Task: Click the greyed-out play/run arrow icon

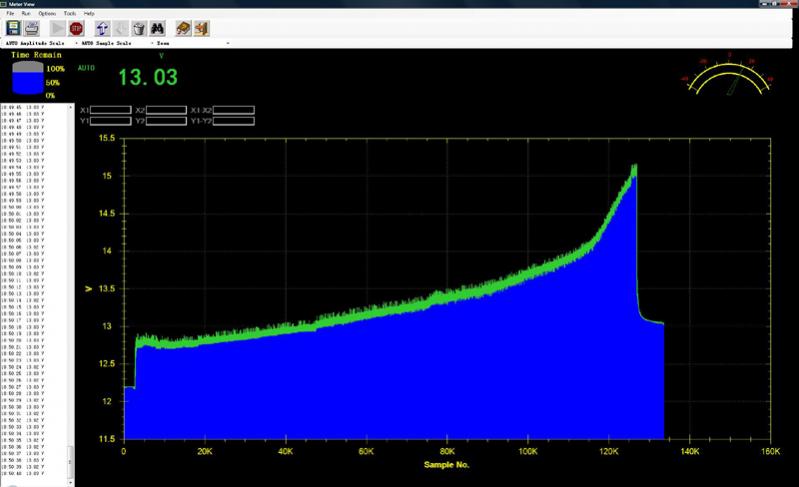Action: [58, 29]
